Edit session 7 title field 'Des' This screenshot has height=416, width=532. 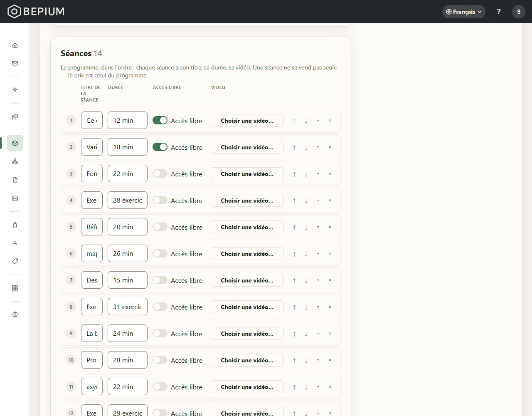click(92, 280)
